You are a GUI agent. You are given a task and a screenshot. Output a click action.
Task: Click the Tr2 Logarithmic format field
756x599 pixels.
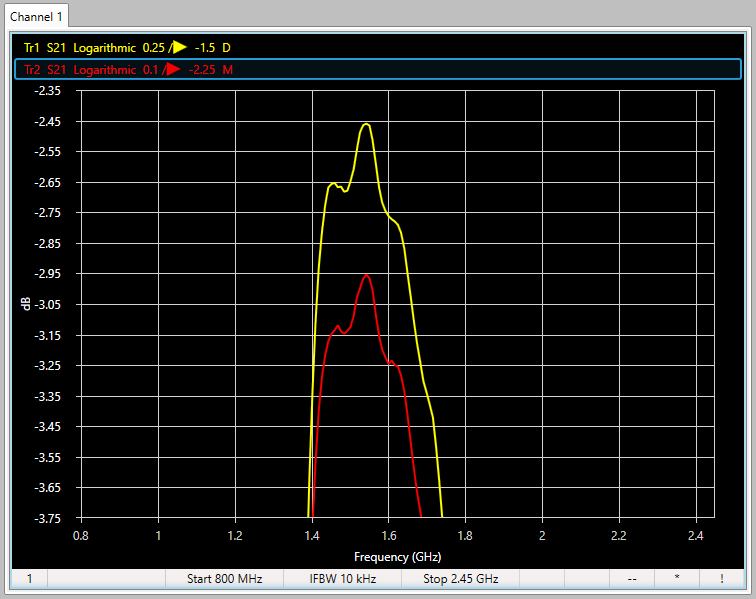point(105,69)
